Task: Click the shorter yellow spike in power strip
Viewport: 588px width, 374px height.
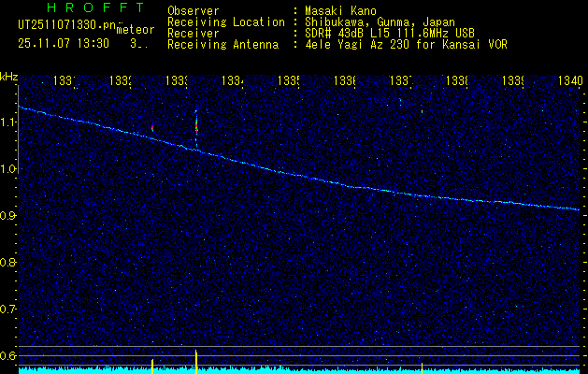Action: pos(151,365)
